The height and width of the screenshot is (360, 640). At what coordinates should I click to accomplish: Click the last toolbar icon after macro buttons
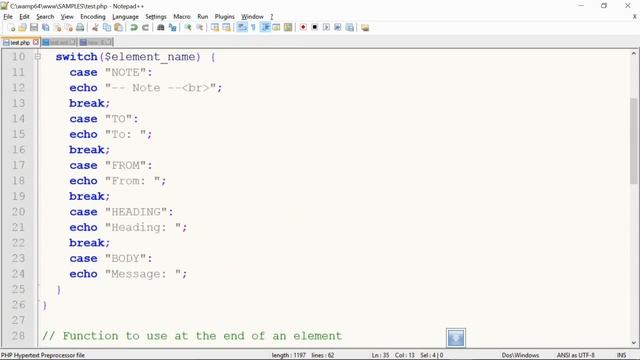pos(365,27)
